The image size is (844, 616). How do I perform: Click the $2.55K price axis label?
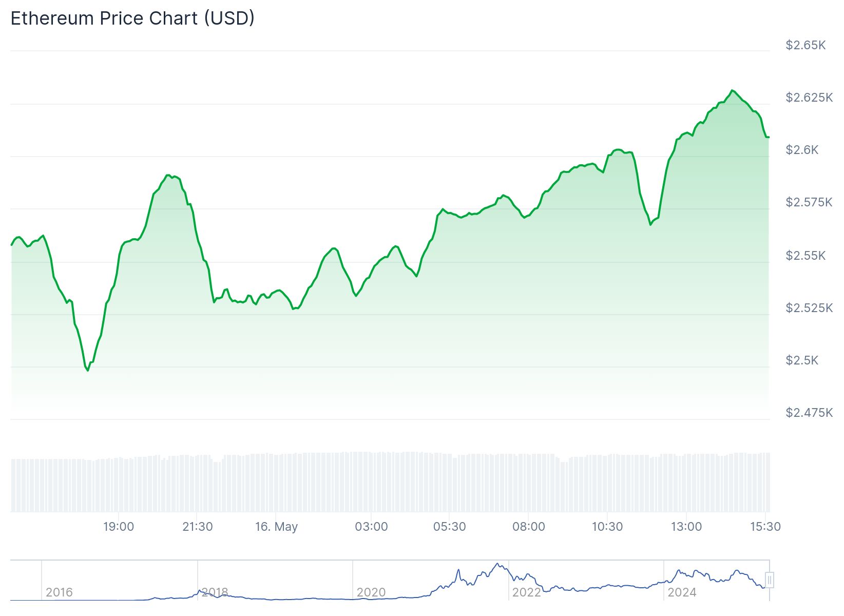[x=805, y=256]
